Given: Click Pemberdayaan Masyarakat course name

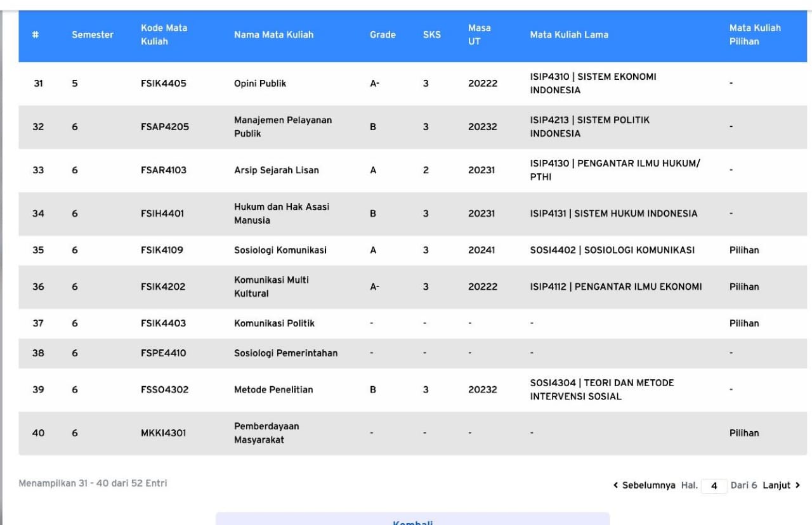Looking at the screenshot, I should [x=266, y=433].
